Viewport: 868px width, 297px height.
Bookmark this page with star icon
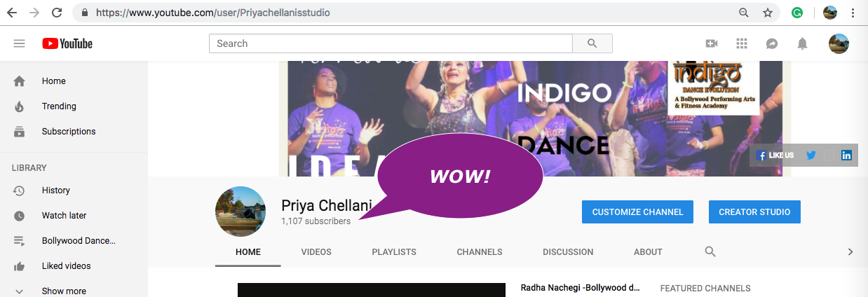click(x=768, y=13)
